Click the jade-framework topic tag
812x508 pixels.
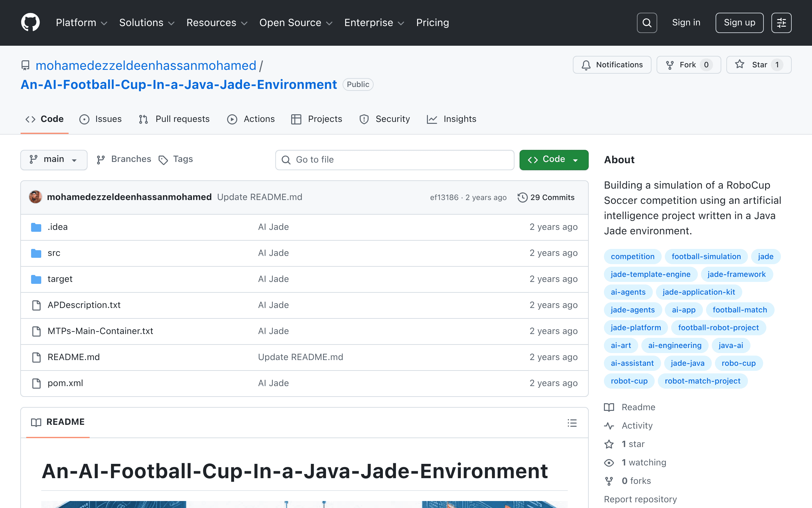pos(737,275)
